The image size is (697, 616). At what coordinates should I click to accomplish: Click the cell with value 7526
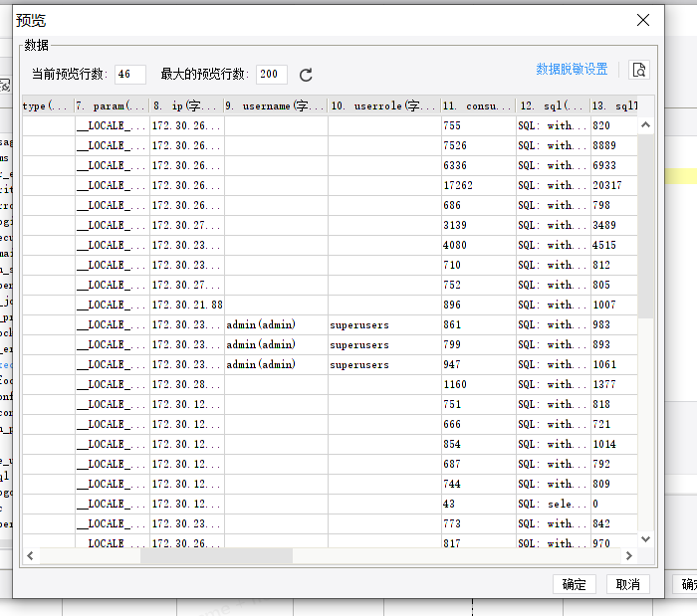(479, 145)
